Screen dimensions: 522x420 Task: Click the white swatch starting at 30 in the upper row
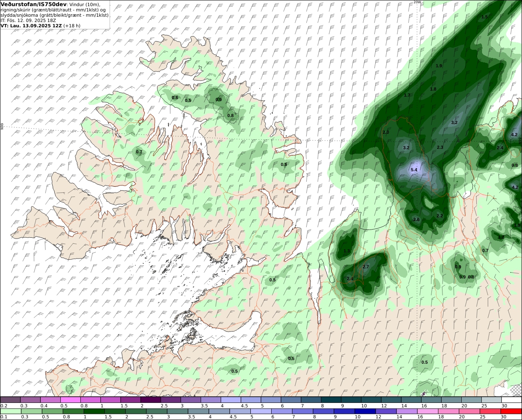tap(511, 400)
